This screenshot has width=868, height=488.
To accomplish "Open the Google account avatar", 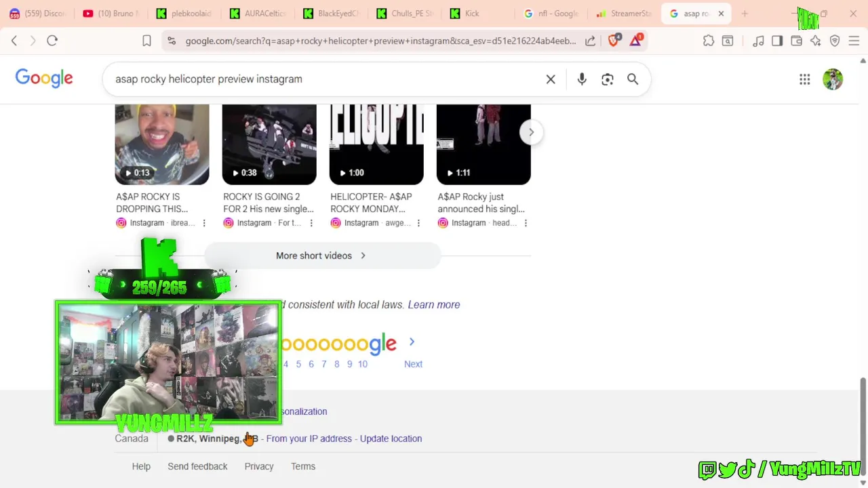I will click(833, 79).
